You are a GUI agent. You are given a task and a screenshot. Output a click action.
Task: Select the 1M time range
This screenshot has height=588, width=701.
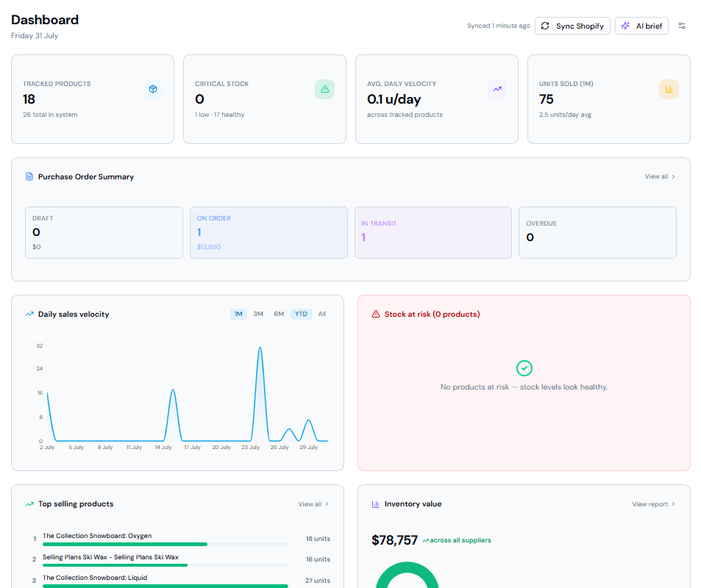point(238,314)
